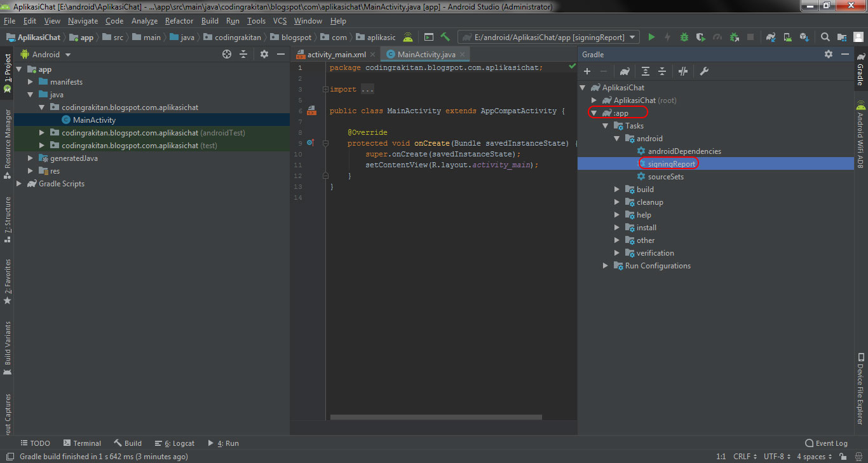Toggle read-only lock in status bar
The width and height of the screenshot is (868, 463).
842,457
